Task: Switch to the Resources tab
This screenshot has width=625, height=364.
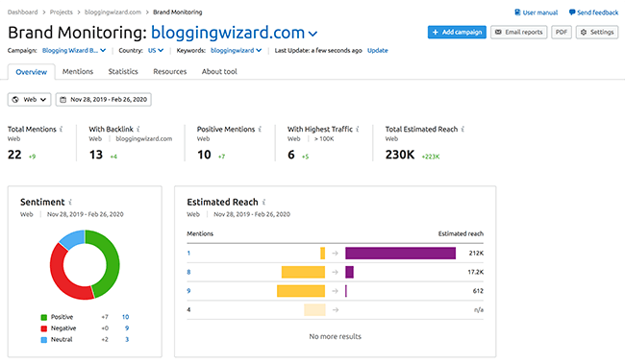Action: click(x=170, y=72)
